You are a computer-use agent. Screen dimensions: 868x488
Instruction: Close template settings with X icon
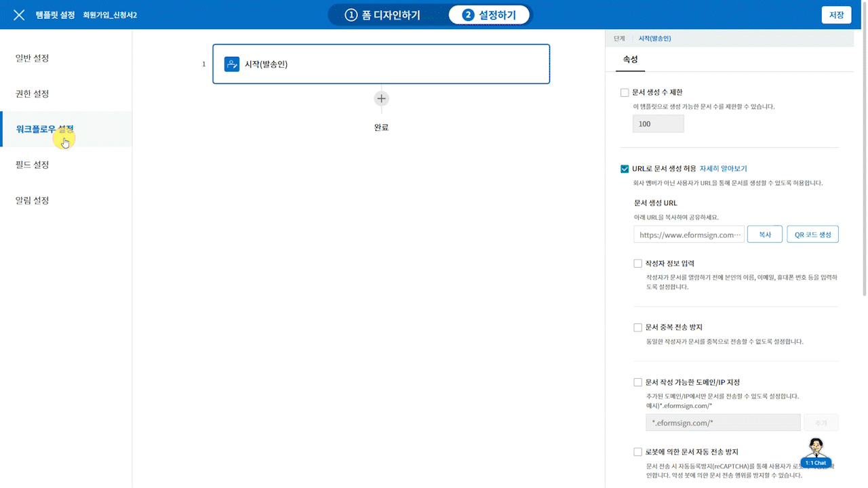[x=19, y=15]
